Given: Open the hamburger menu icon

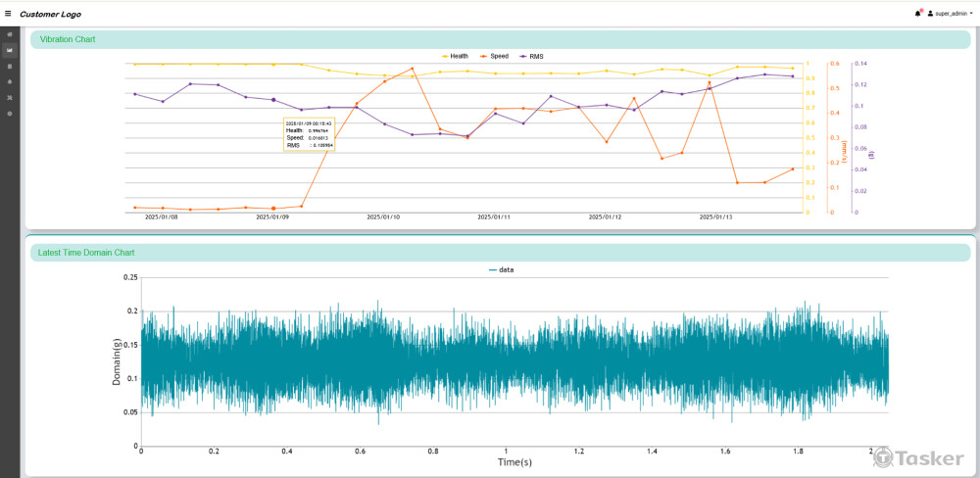Looking at the screenshot, I should 9,15.
